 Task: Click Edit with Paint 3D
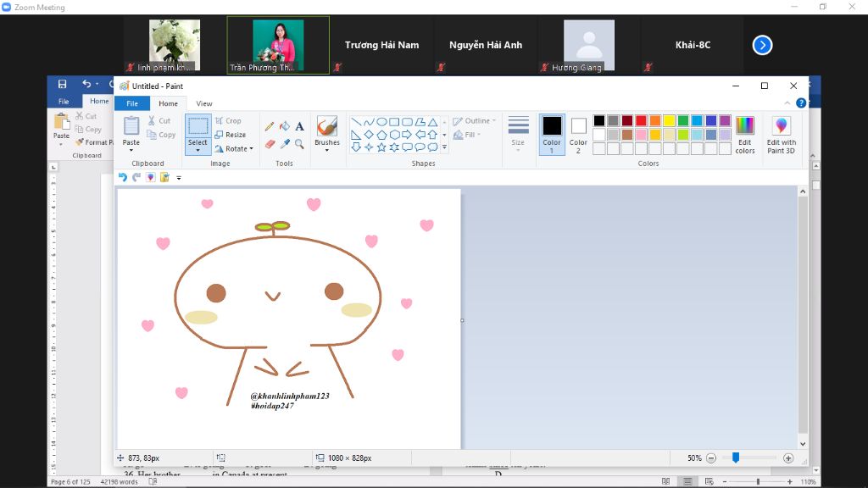[x=781, y=135]
